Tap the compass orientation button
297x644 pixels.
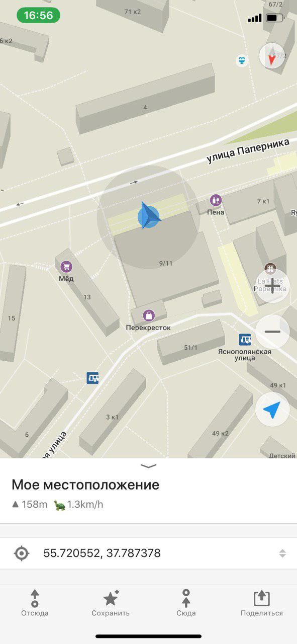(x=272, y=56)
